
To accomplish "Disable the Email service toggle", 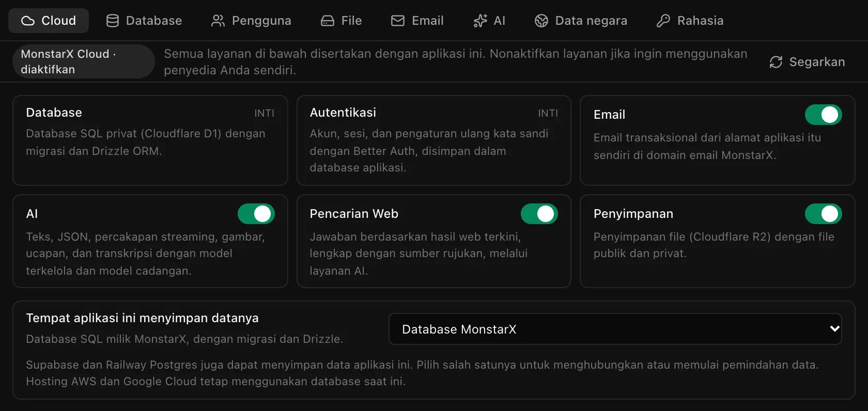I will click(x=824, y=115).
